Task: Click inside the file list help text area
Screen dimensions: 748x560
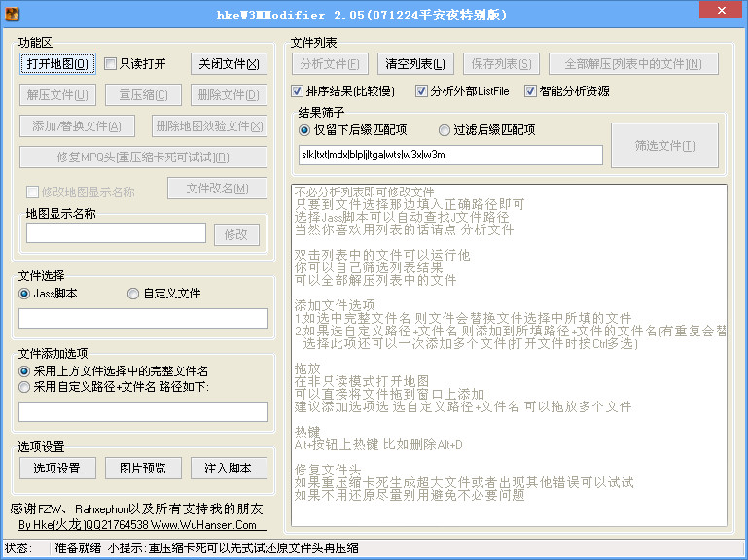Action: [509, 356]
